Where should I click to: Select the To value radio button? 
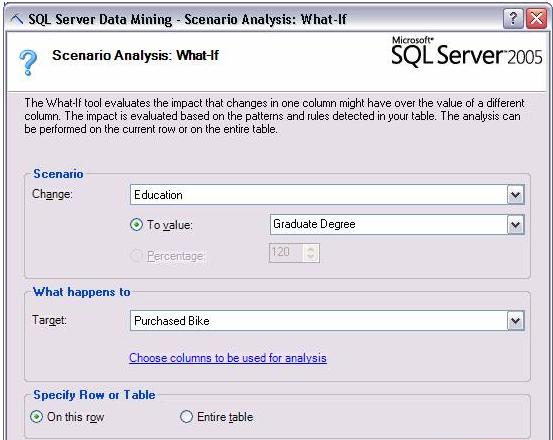[x=136, y=225]
